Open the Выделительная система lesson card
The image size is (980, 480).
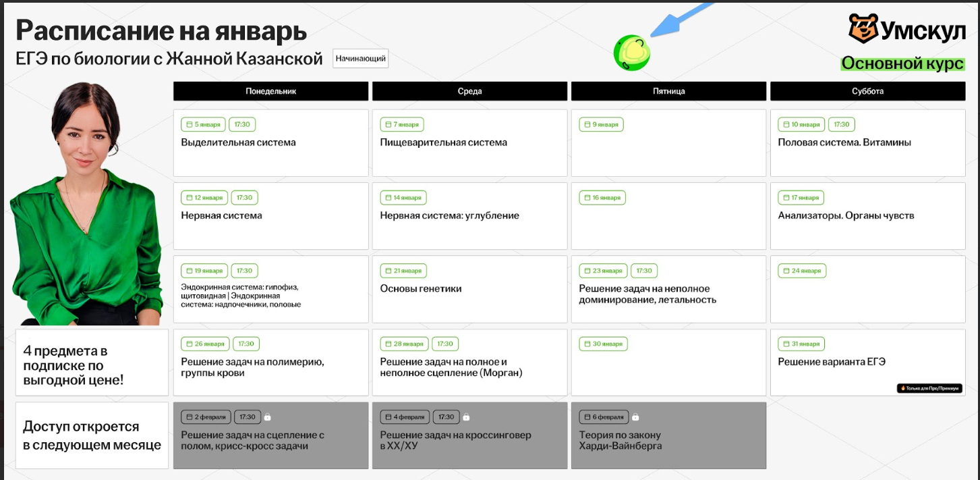[x=270, y=143]
